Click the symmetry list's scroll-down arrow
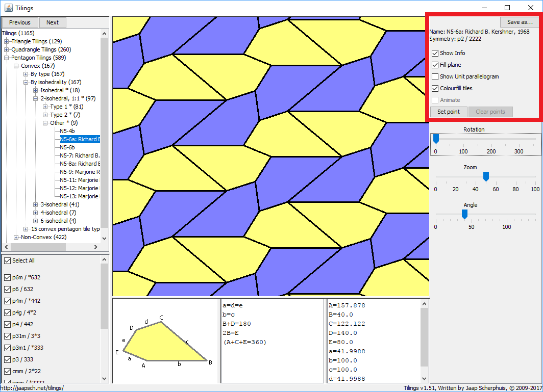Screen dimensions: 543x392 point(104,379)
